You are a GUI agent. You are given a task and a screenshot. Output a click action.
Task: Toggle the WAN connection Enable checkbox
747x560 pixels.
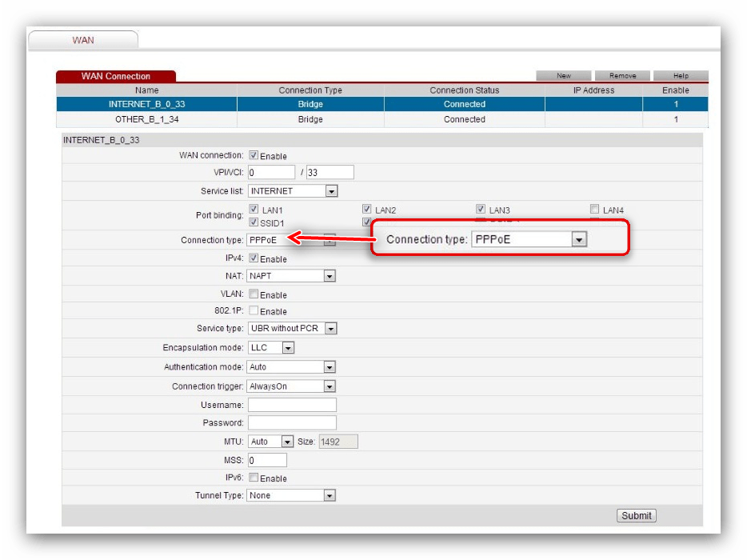[254, 156]
